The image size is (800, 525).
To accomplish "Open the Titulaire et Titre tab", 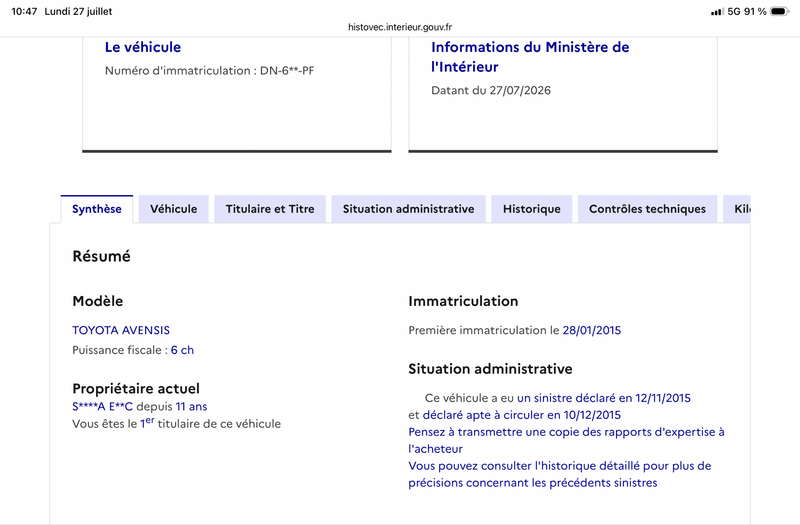I will [270, 209].
